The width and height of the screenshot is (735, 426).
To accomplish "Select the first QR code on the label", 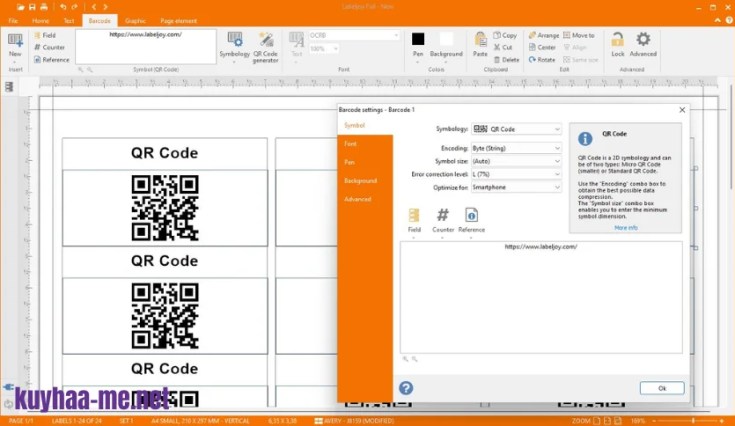I will [x=165, y=208].
